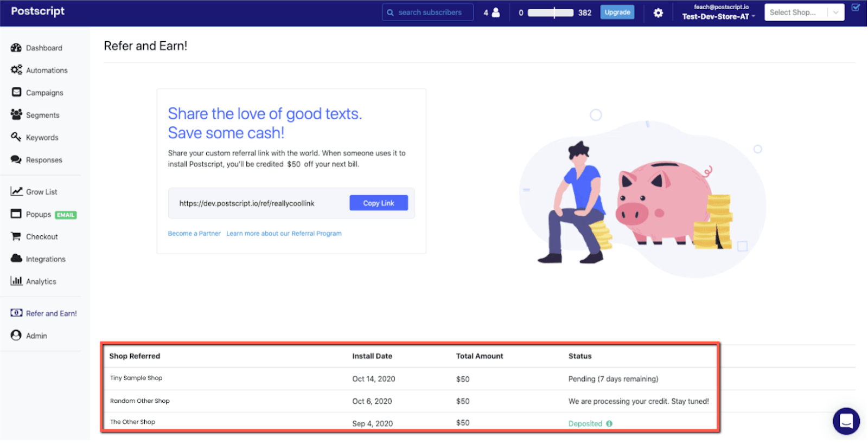Click the Oct 6, 2020 date
The width and height of the screenshot is (868, 444).
pyautogui.click(x=372, y=401)
